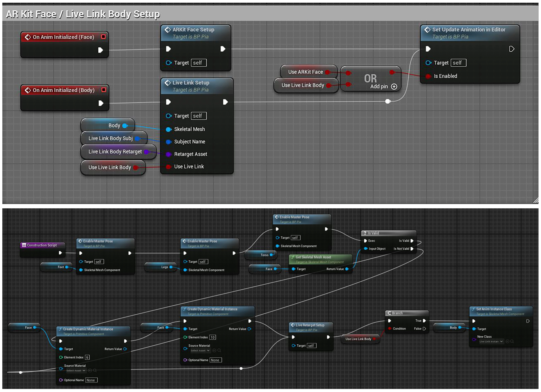Click the magnifier icon beside New Class dropdown
Screen dimensions: 541x392
(512, 341)
